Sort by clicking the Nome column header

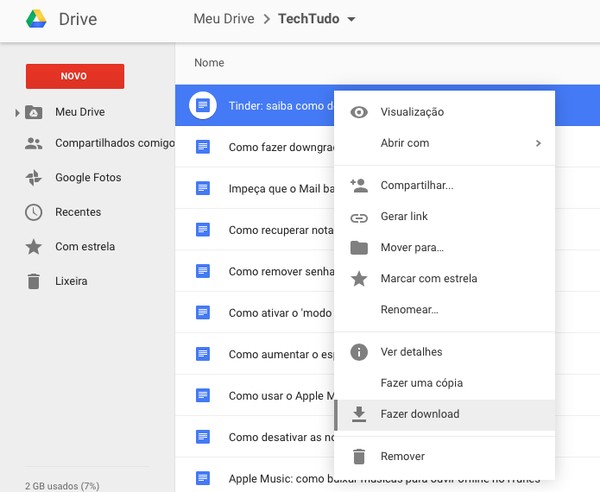click(x=209, y=63)
